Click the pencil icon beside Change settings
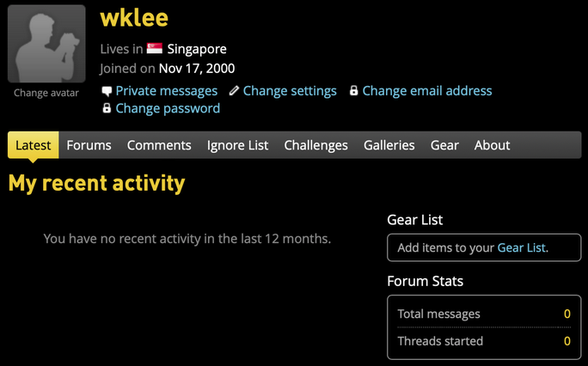Viewport: 588px width, 366px height. click(234, 91)
